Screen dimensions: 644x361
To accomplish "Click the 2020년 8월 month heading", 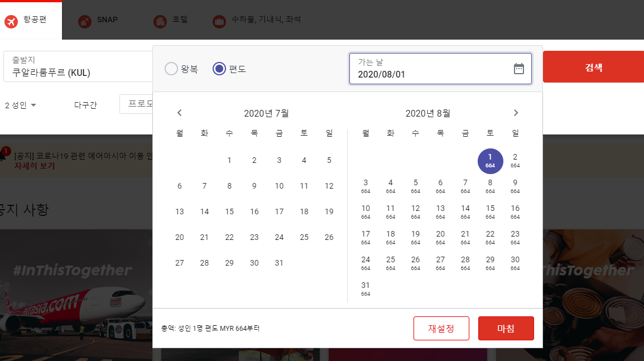I will coord(428,113).
